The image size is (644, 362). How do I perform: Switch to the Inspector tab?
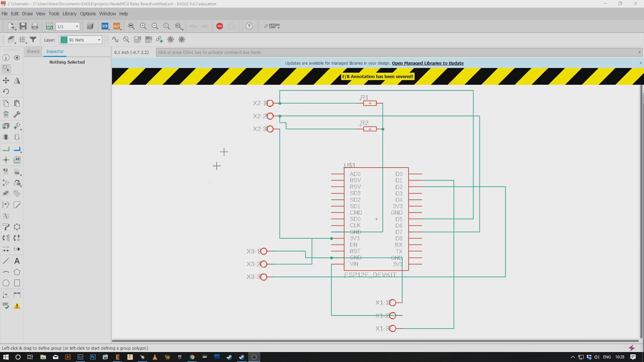[x=55, y=51]
